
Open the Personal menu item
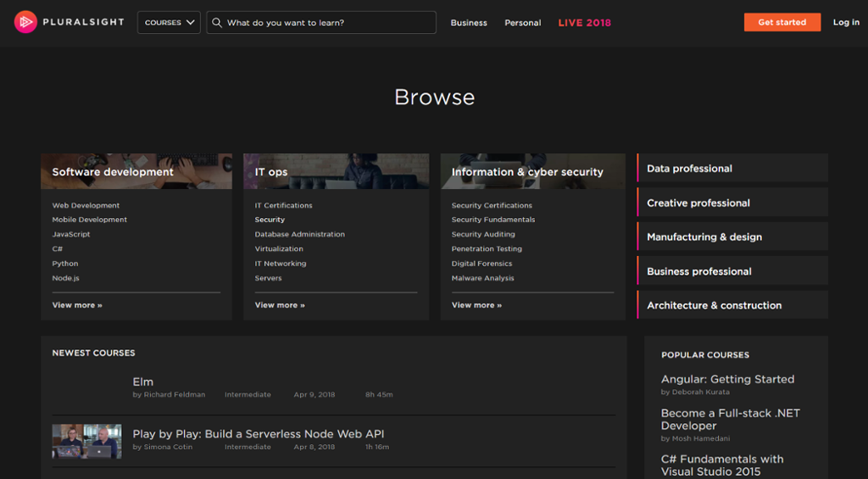[522, 23]
